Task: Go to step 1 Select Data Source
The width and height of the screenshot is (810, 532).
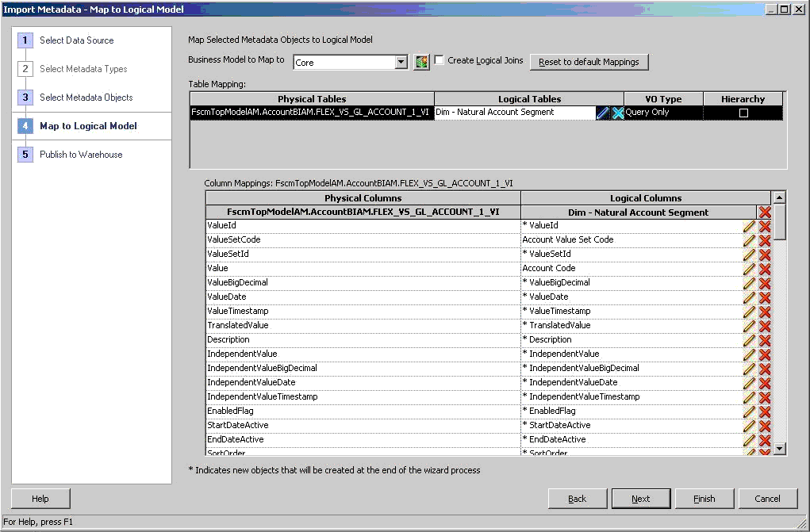Action: click(x=76, y=40)
